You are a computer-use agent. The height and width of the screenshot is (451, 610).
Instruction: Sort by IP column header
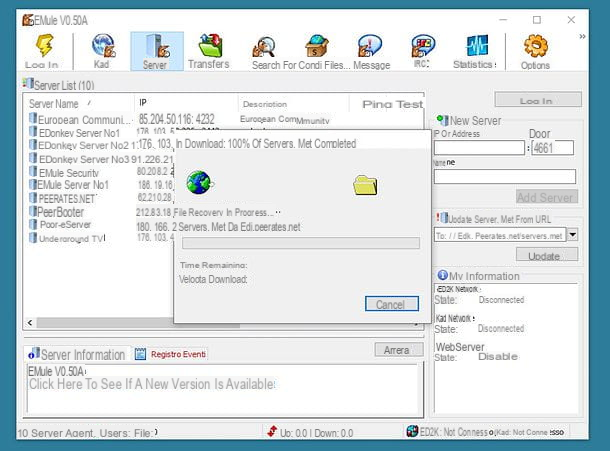tap(186, 104)
